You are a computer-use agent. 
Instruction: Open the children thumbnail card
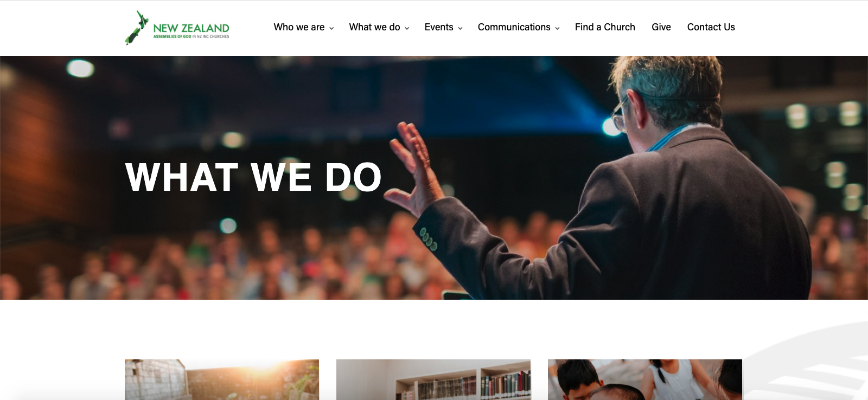(x=645, y=379)
